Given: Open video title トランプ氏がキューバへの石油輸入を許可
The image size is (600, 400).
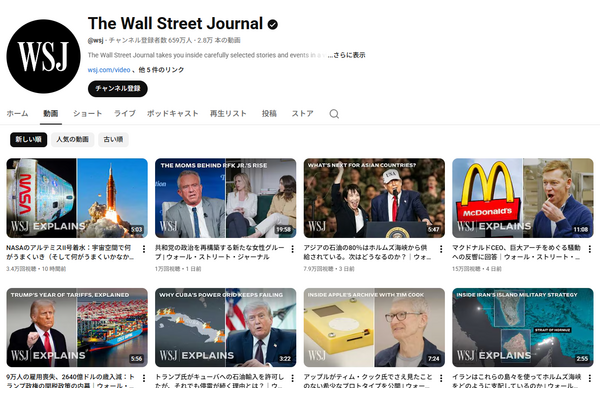Looking at the screenshot, I should point(220,381).
